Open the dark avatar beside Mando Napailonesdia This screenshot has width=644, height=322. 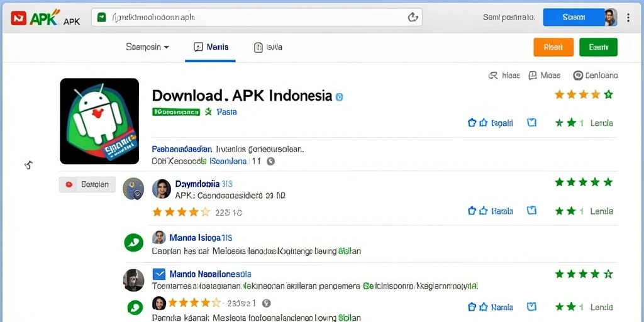[133, 280]
